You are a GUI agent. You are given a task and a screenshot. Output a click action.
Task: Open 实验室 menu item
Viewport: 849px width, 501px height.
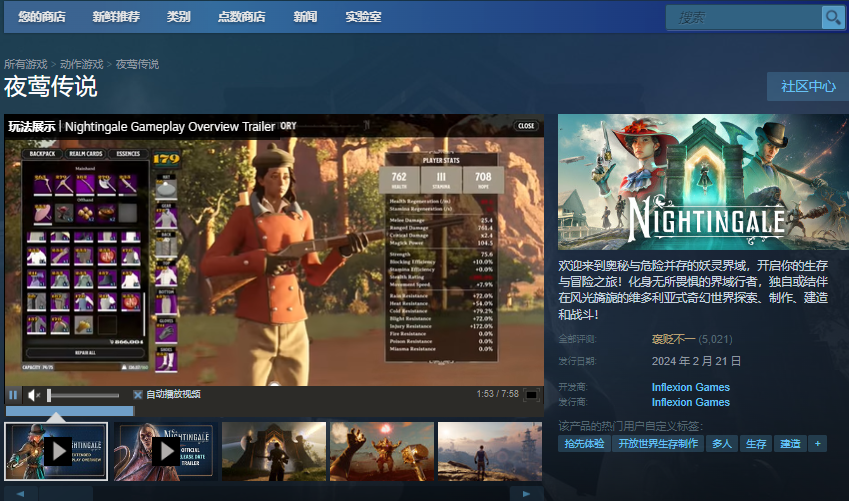[363, 17]
